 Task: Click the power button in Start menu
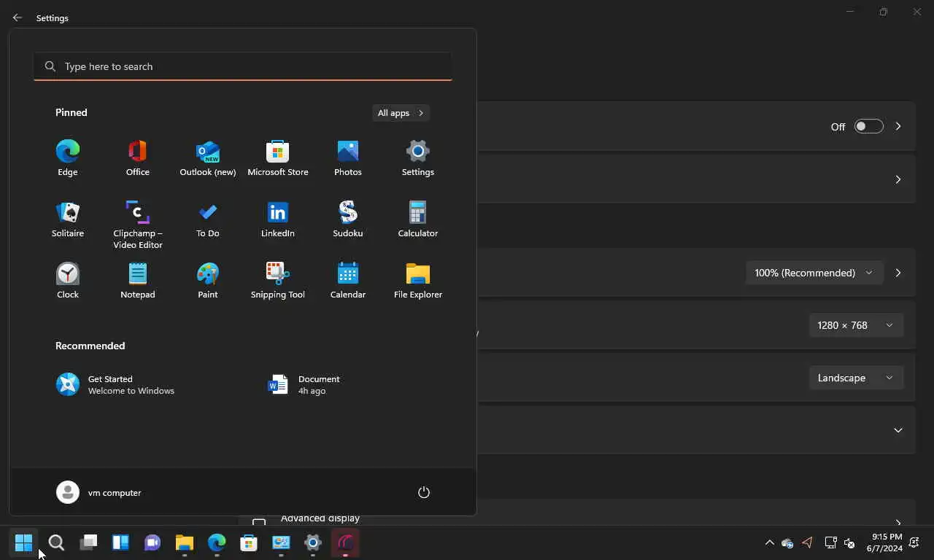(x=424, y=492)
